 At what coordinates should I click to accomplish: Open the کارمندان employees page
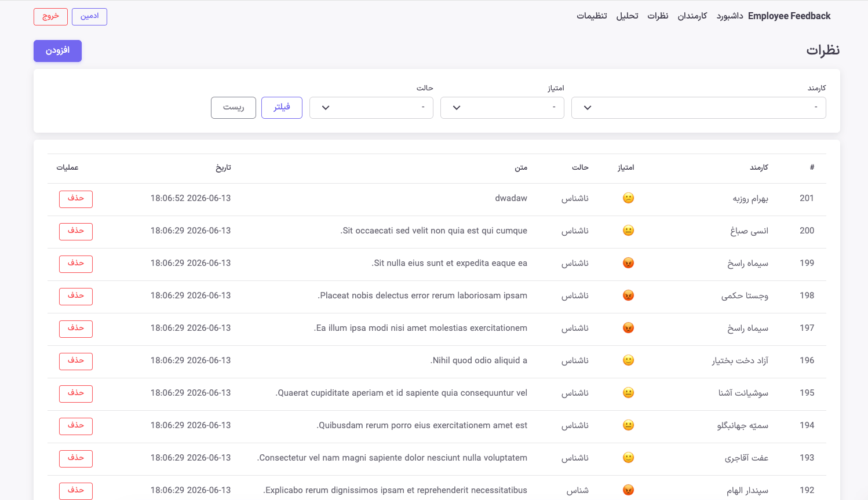[x=692, y=16]
